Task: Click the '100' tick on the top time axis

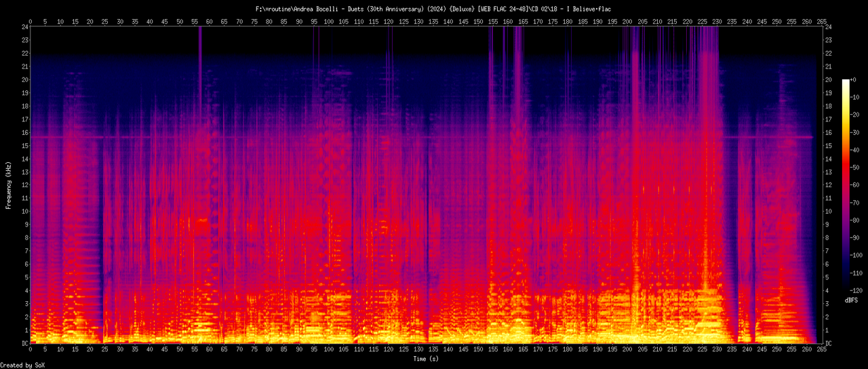Action: 329,22
